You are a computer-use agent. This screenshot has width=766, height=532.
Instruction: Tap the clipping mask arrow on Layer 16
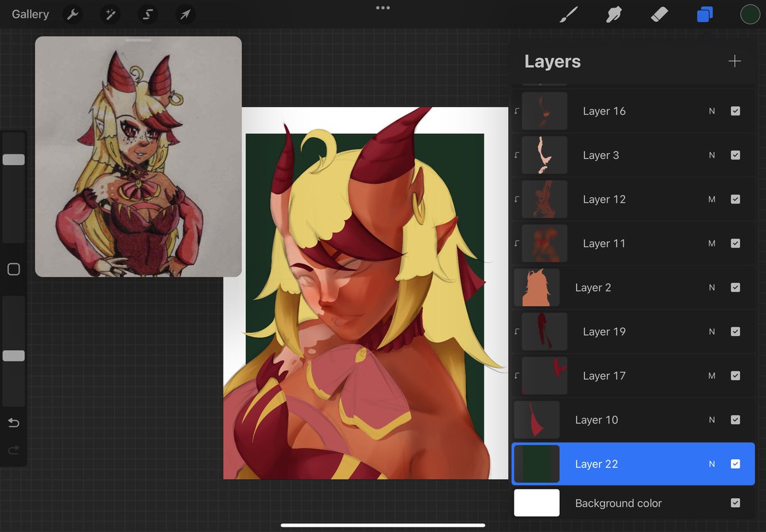click(516, 111)
